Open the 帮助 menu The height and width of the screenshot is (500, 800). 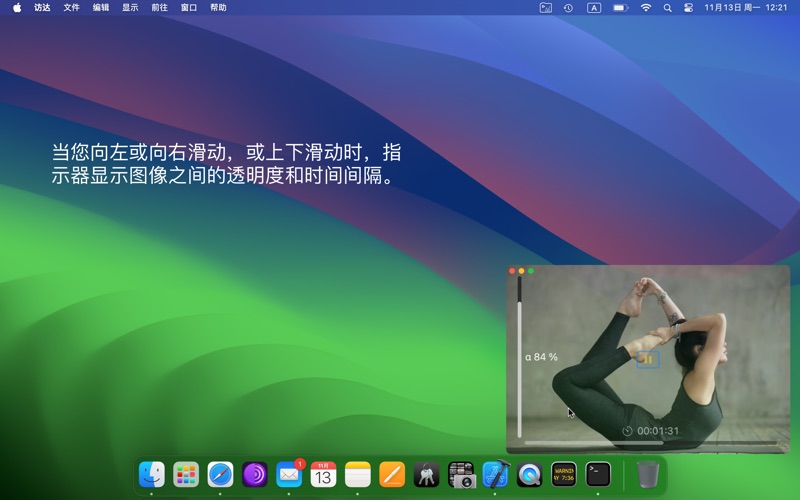(x=218, y=7)
